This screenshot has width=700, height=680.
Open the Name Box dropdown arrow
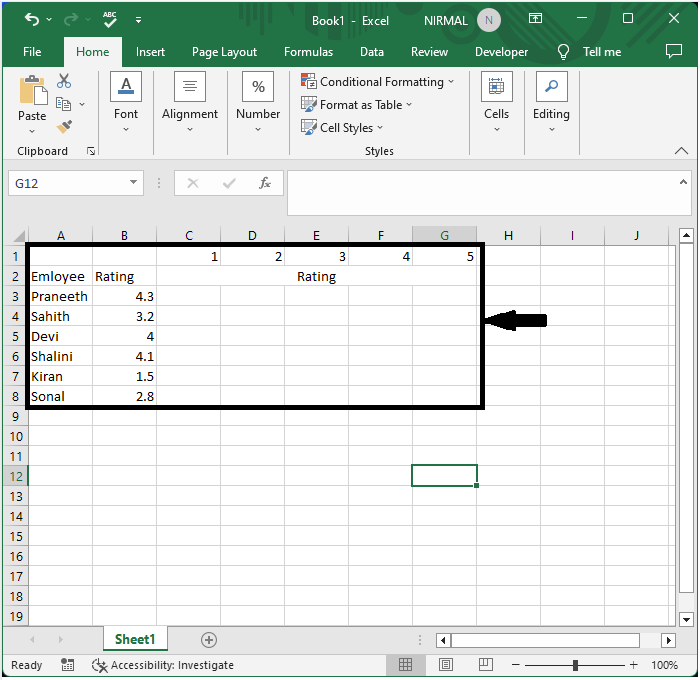point(133,182)
